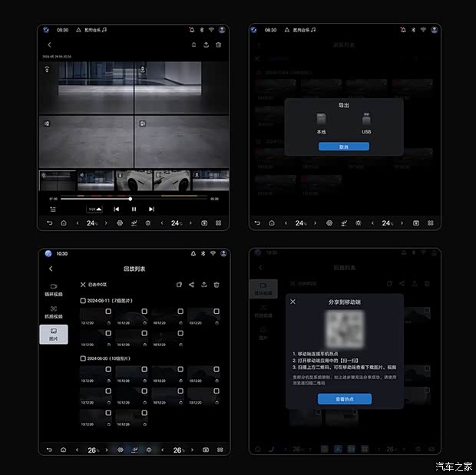This screenshot has height=475, width=476.
Task: Select the four-camera grid thumbnail in filmstrip
Action: tap(58, 180)
